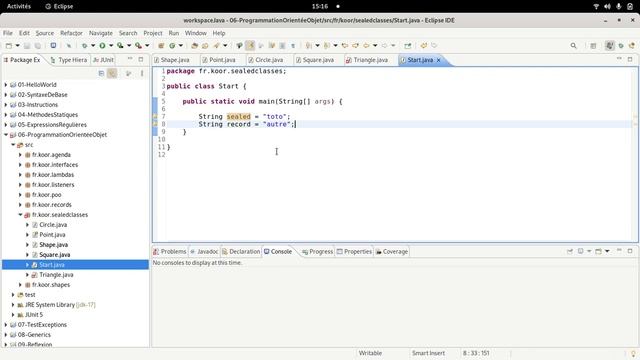Viewport: 640px width, 360px height.
Task: Click the tip lightbulb icon in status bar
Action: 633,353
